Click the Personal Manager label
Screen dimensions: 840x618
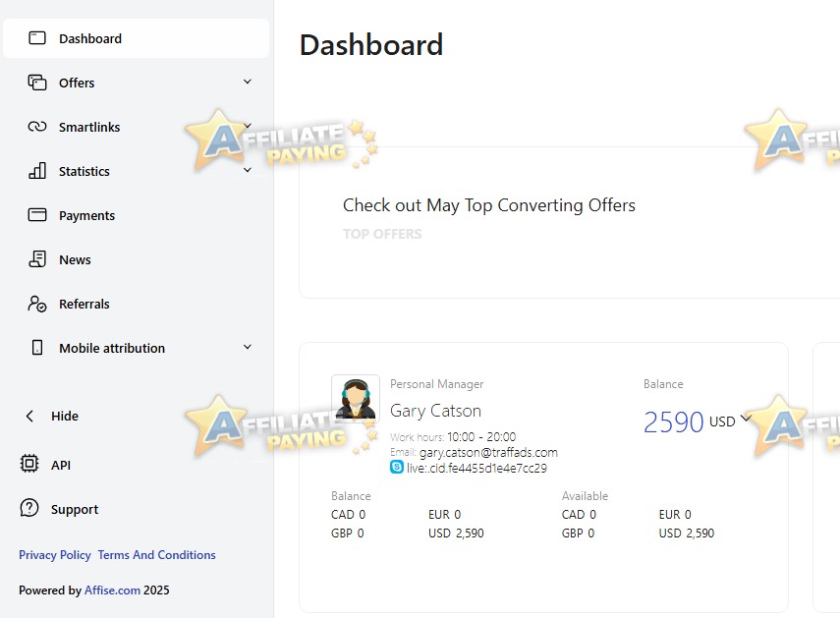pyautogui.click(x=436, y=384)
